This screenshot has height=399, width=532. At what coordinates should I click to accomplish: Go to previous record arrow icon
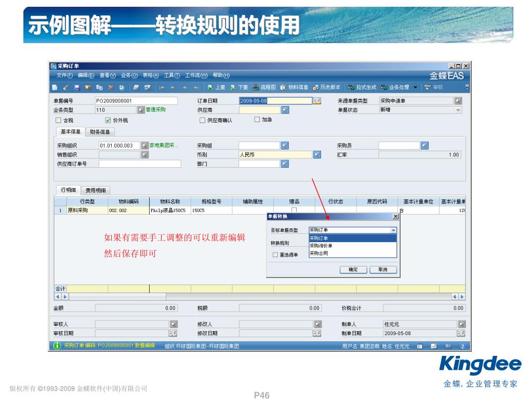point(172,87)
